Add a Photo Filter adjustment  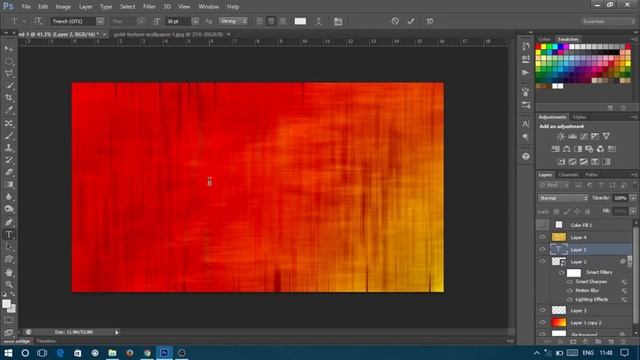[589, 149]
